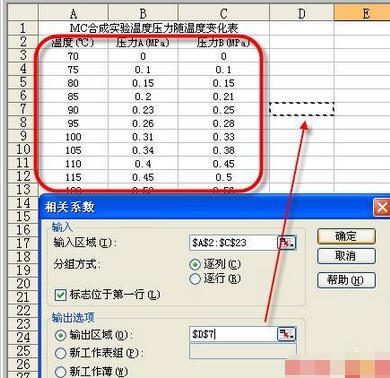Click the output range field $D$7
Image resolution: width=390 pixels, height=378 pixels.
coord(233,334)
